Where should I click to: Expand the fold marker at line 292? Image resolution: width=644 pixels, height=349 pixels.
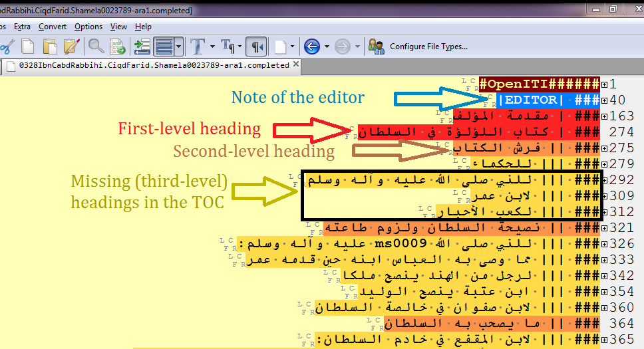[604, 180]
